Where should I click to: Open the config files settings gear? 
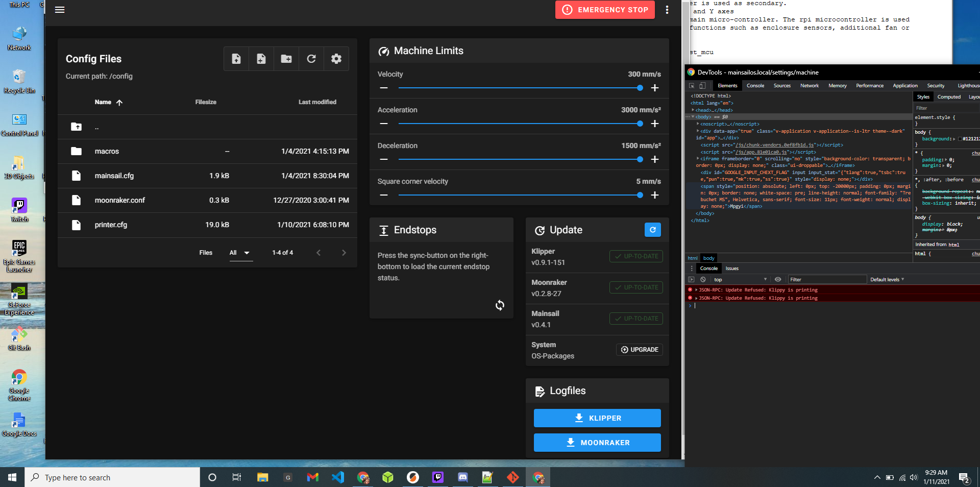336,59
